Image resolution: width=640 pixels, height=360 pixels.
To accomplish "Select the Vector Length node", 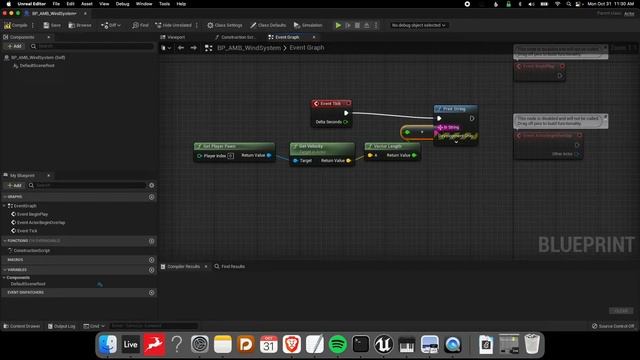I will click(x=392, y=146).
